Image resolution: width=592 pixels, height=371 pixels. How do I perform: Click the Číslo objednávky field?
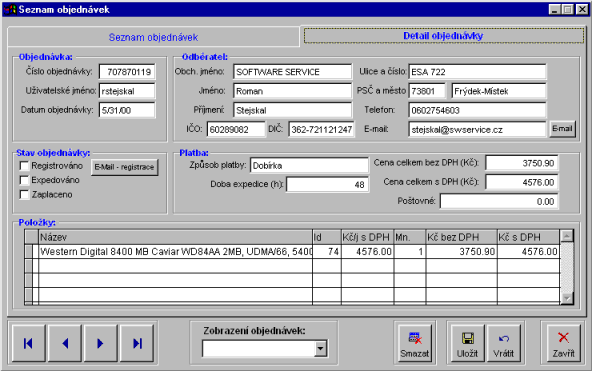point(127,72)
